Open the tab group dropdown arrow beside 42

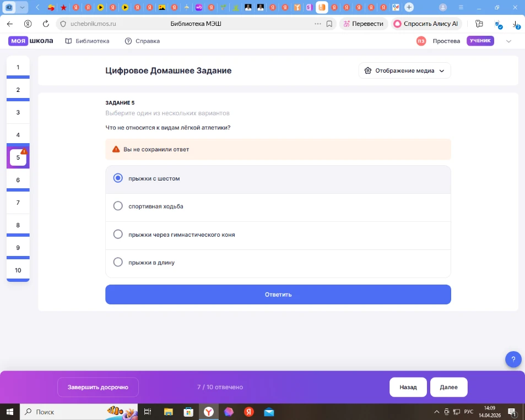[22, 7]
